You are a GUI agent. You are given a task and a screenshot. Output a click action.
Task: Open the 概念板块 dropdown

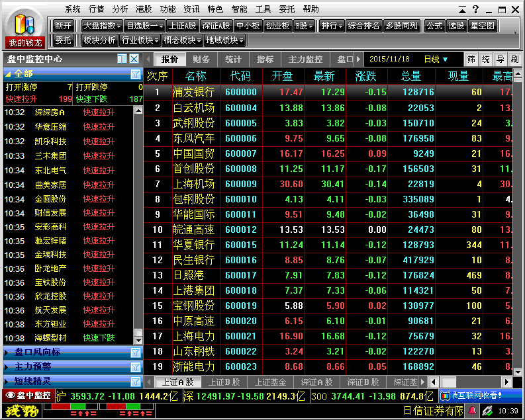tap(182, 40)
